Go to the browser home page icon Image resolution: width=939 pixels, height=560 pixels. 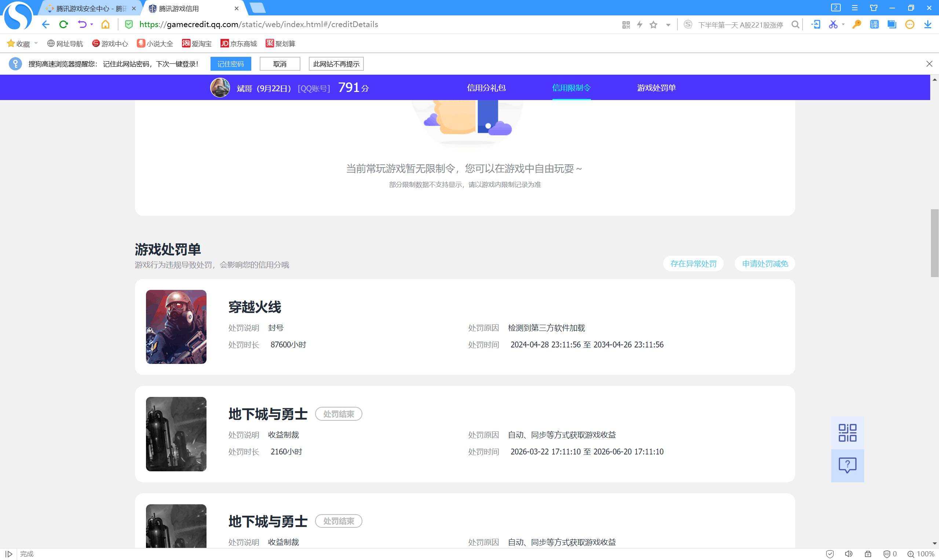pyautogui.click(x=105, y=25)
